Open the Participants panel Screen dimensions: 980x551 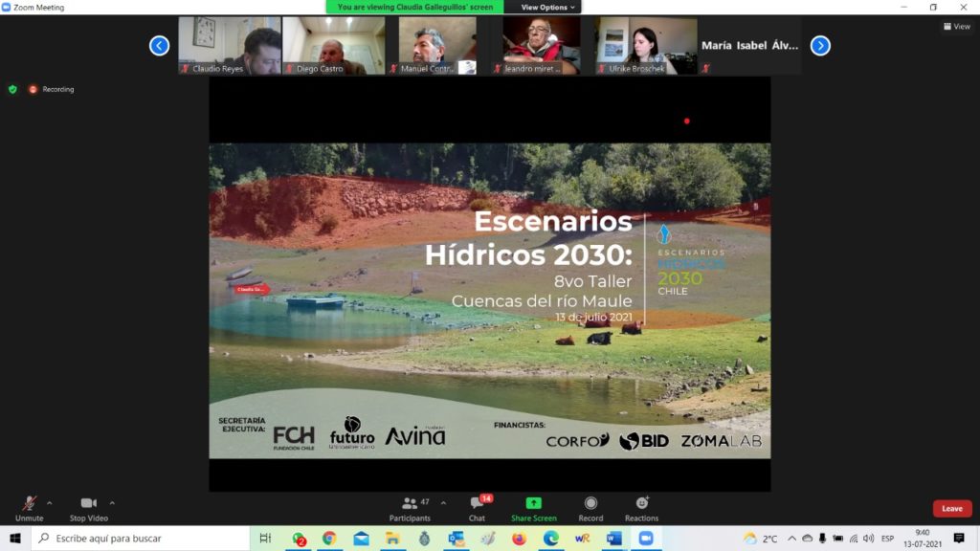pos(410,504)
